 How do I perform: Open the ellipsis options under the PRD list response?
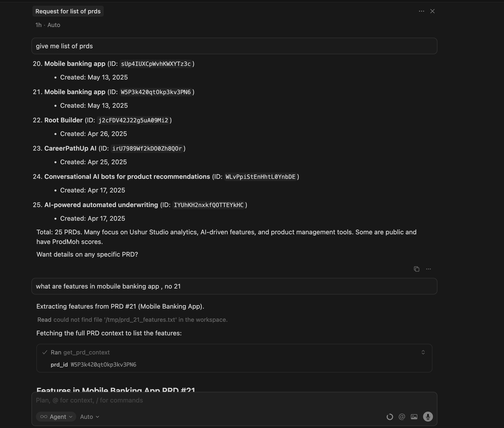tap(428, 269)
